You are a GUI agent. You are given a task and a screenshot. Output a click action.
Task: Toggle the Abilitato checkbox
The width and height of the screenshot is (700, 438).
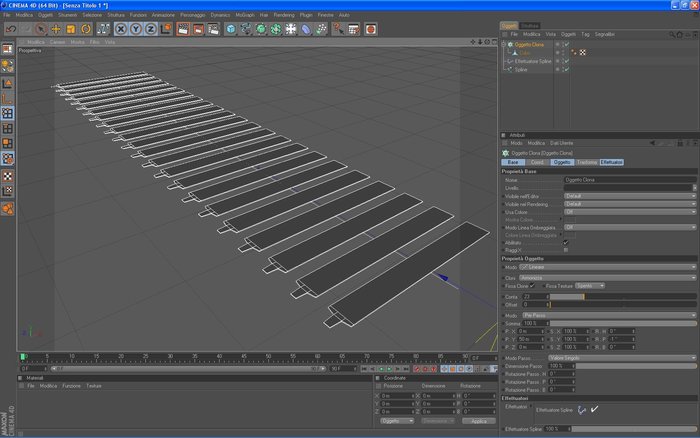[566, 242]
